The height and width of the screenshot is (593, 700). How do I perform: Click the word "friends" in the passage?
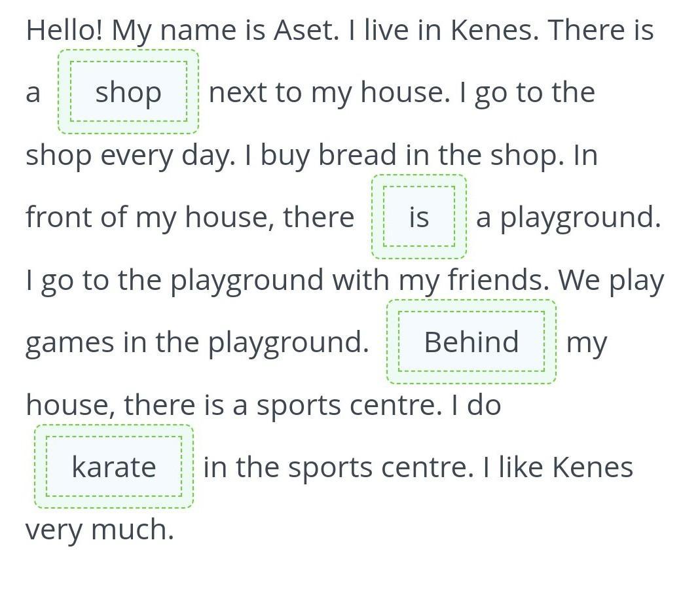(498, 280)
